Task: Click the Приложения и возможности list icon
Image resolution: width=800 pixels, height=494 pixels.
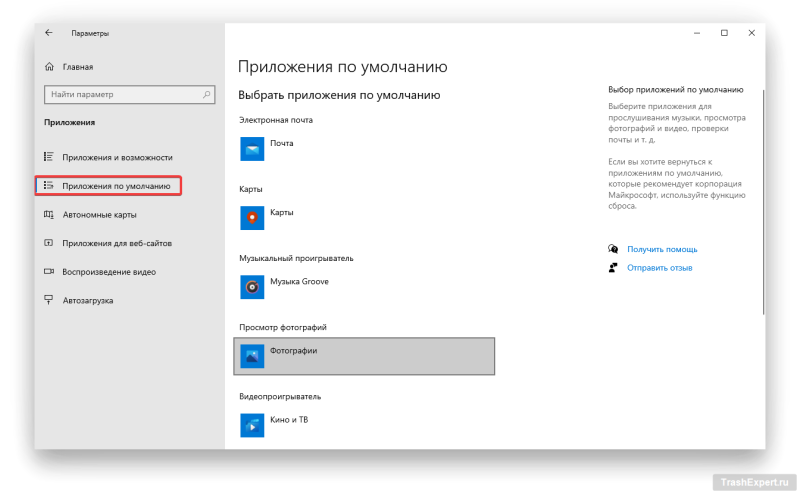Action: pyautogui.click(x=48, y=157)
